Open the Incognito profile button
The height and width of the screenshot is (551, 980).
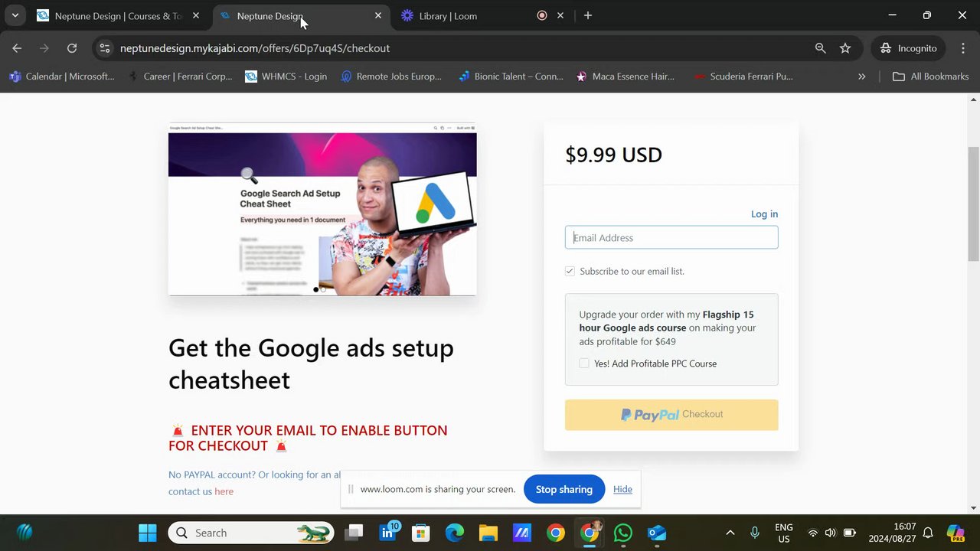click(909, 48)
